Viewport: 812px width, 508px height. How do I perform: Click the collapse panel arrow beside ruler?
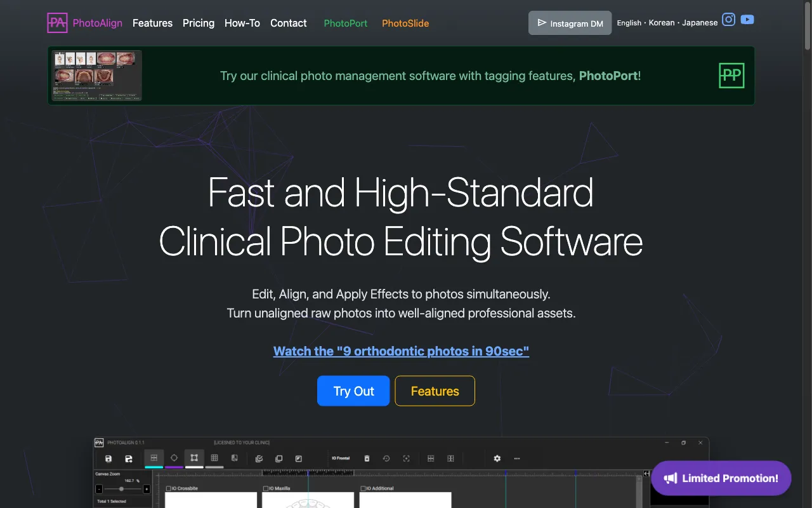646,473
